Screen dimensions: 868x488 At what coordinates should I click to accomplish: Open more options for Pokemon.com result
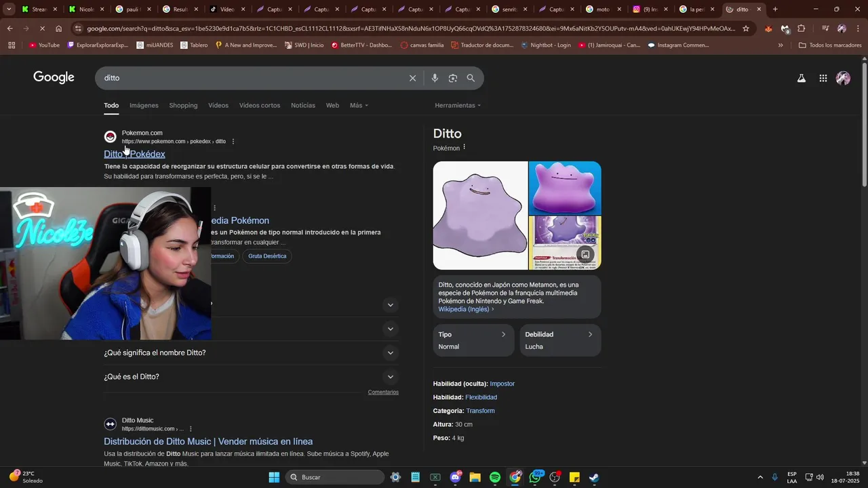point(233,142)
